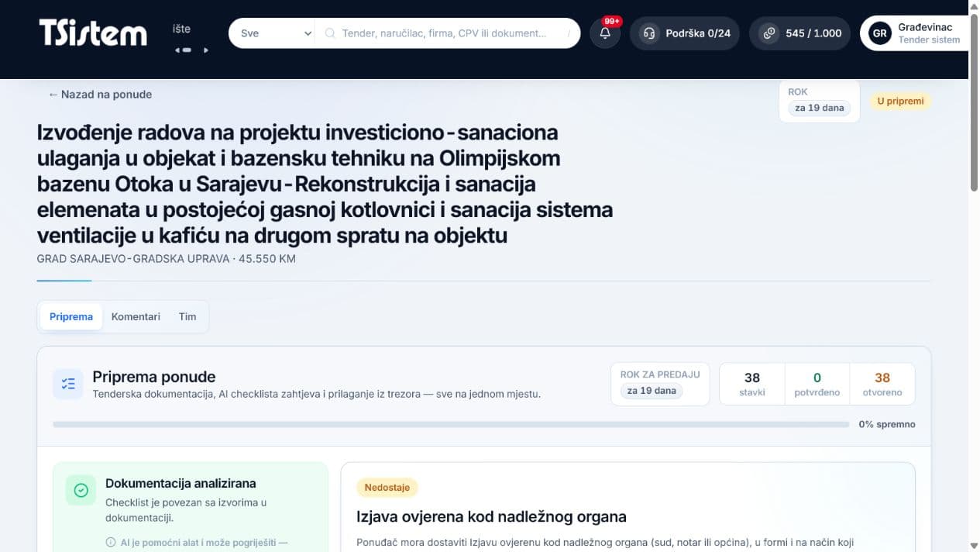Screen dimensions: 980x552
Task: Click the 545 / 1.000 credits button
Action: (x=799, y=33)
